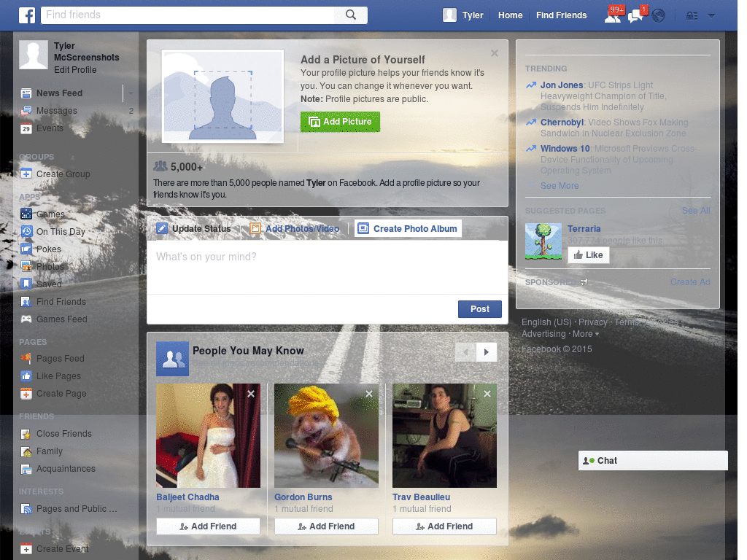
Task: Open Acquaintances list
Action: coord(66,469)
